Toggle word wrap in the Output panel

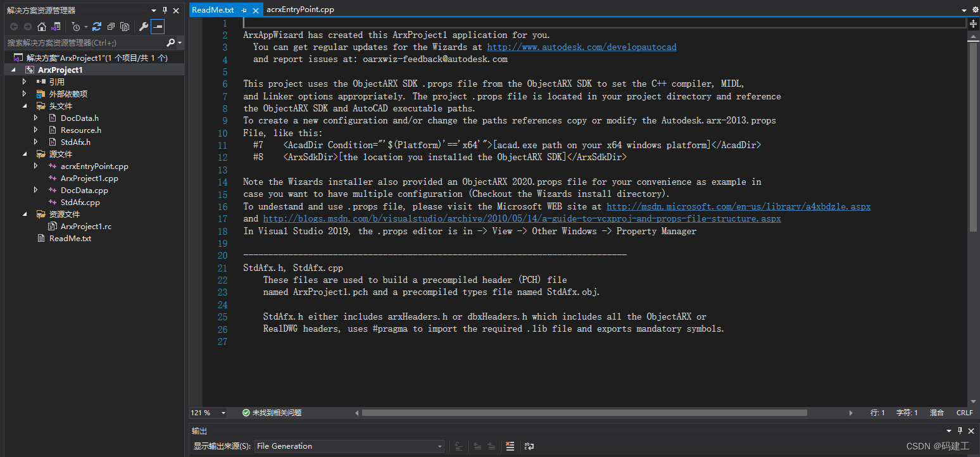(529, 446)
